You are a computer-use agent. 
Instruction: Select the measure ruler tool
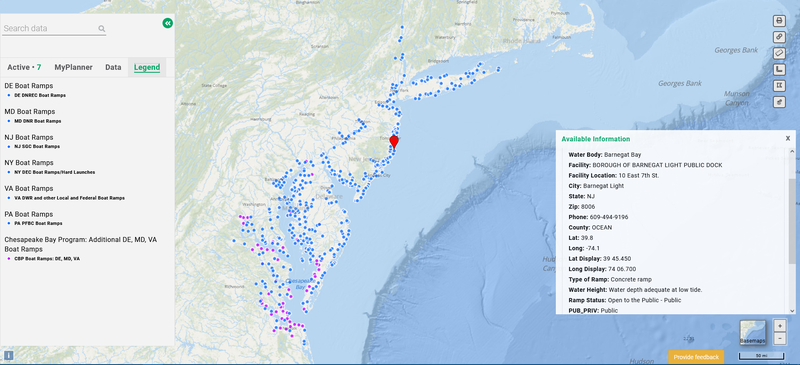click(x=779, y=53)
